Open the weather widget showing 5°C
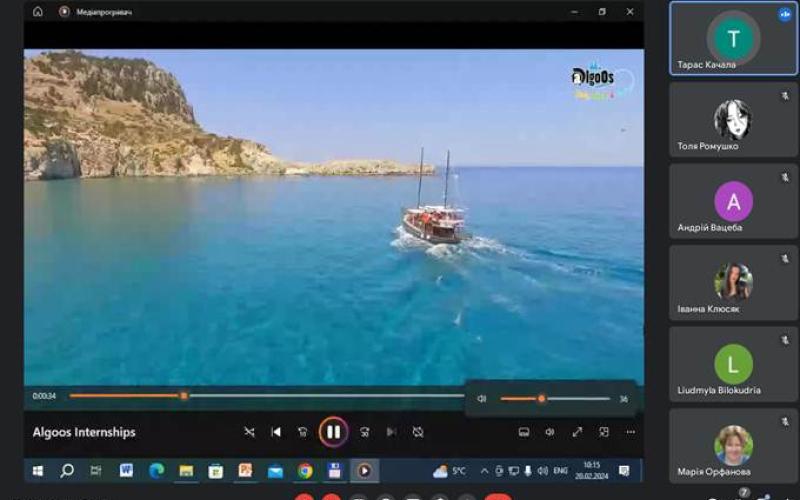This screenshot has height=500, width=800. [x=449, y=471]
